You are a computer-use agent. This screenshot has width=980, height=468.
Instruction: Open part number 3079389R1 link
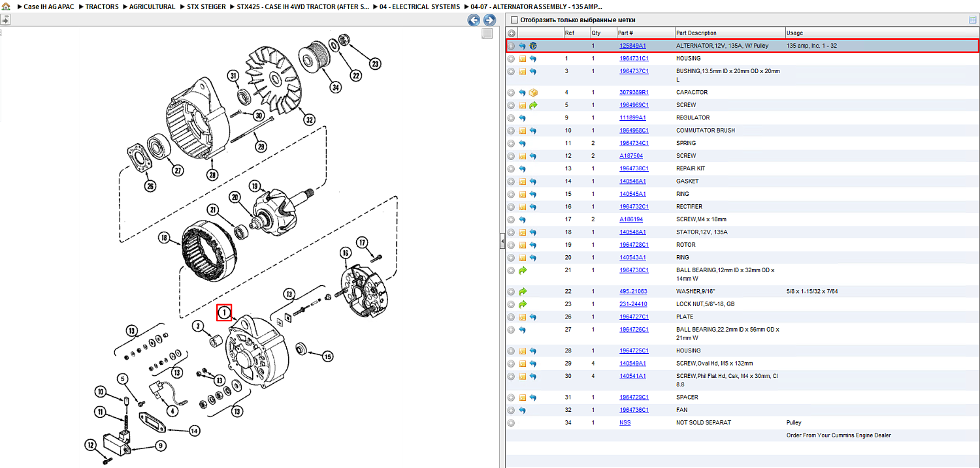point(634,93)
